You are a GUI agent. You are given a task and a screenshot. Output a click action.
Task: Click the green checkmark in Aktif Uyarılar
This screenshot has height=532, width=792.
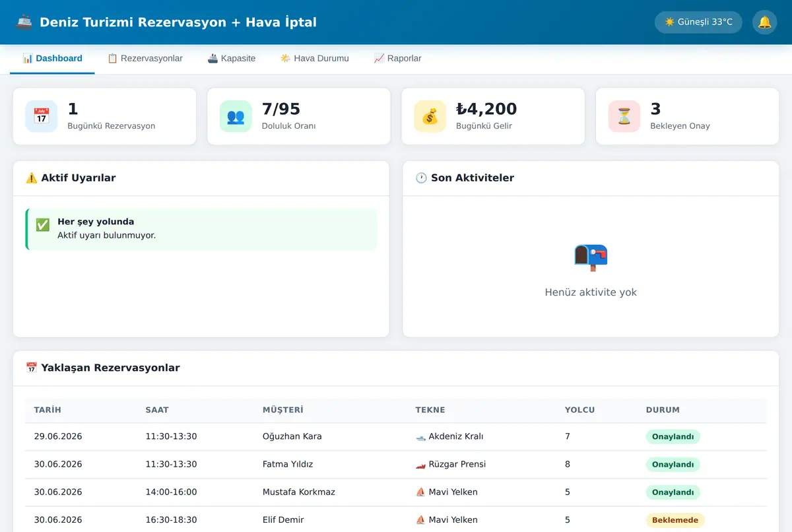coord(43,226)
